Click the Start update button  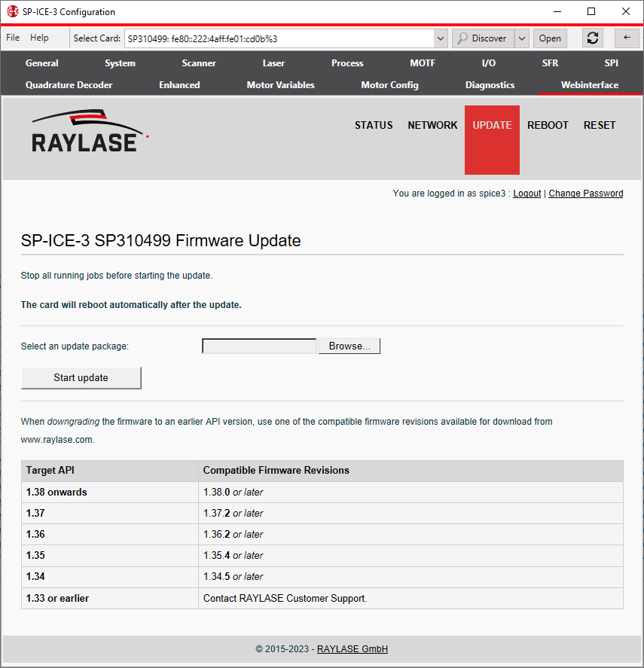tap(81, 378)
